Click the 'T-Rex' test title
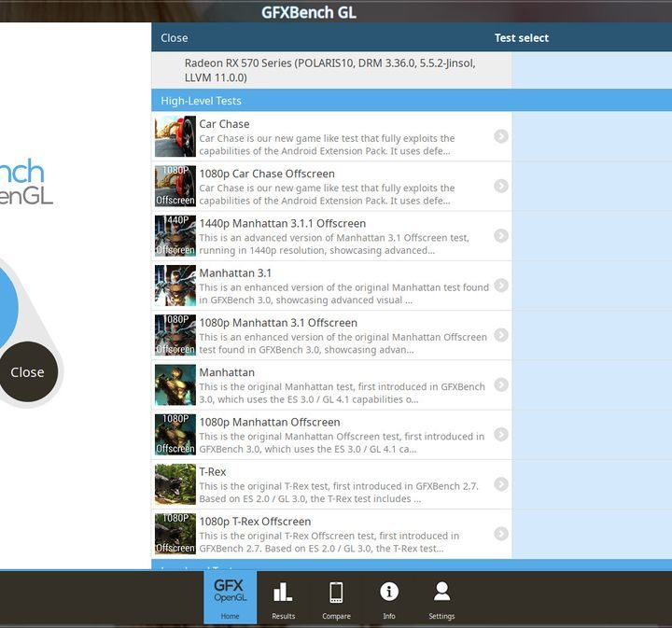 pyautogui.click(x=213, y=472)
